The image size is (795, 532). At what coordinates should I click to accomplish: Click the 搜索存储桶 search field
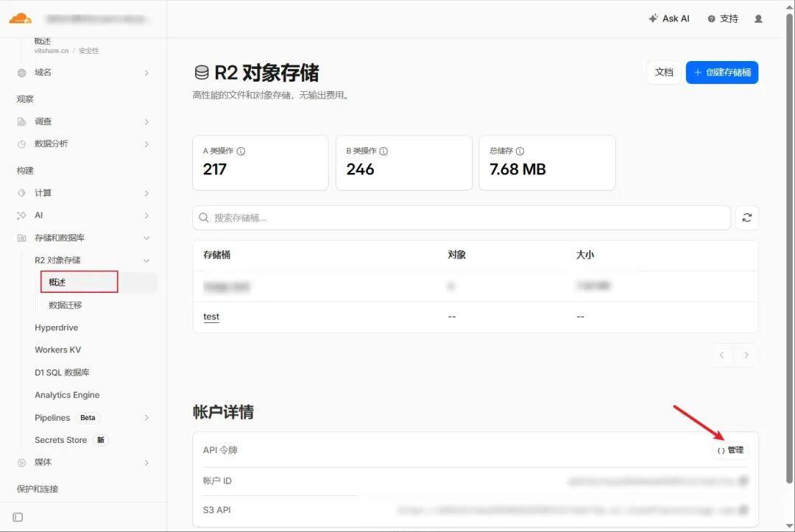462,218
